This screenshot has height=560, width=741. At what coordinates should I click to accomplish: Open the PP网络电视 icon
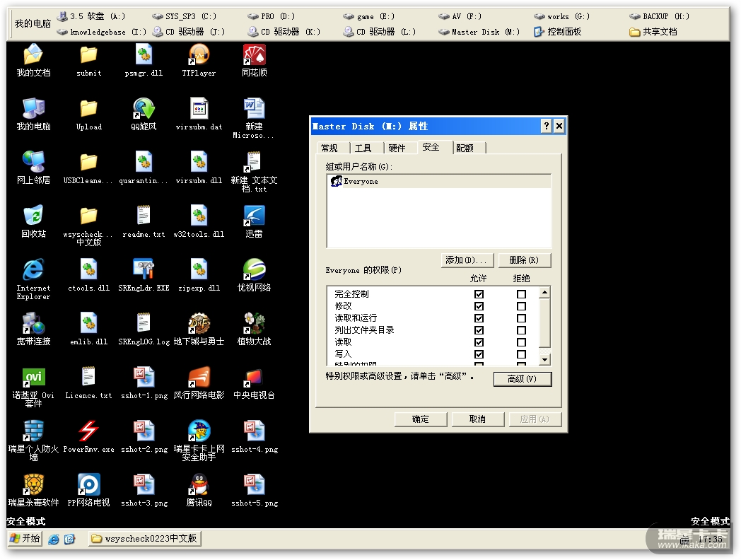pos(88,485)
